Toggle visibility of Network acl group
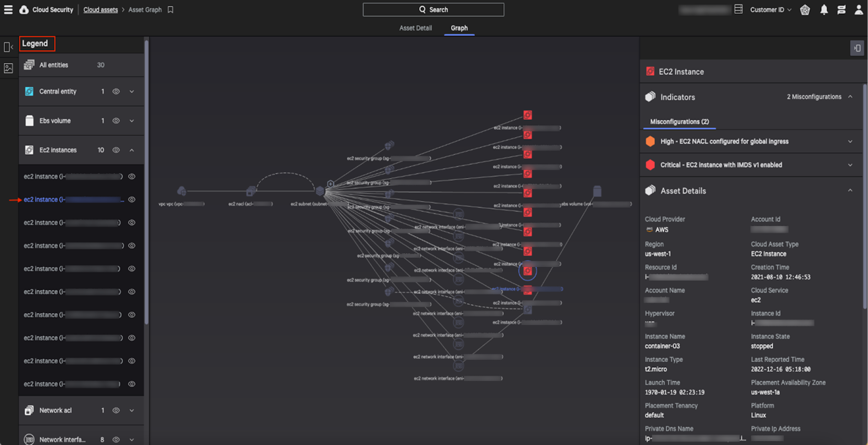The height and width of the screenshot is (445, 868). point(116,410)
